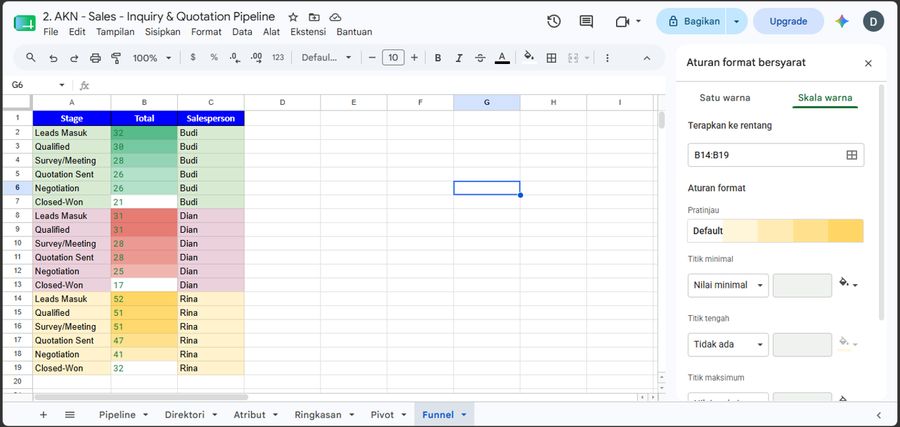This screenshot has height=427, width=900.
Task: Click the font size field
Action: [x=393, y=57]
